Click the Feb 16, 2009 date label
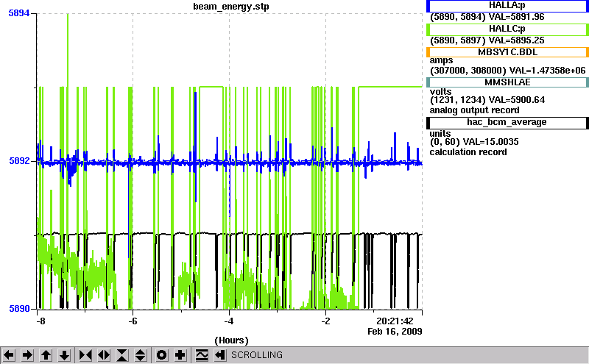This screenshot has height=364, width=589. 395,332
